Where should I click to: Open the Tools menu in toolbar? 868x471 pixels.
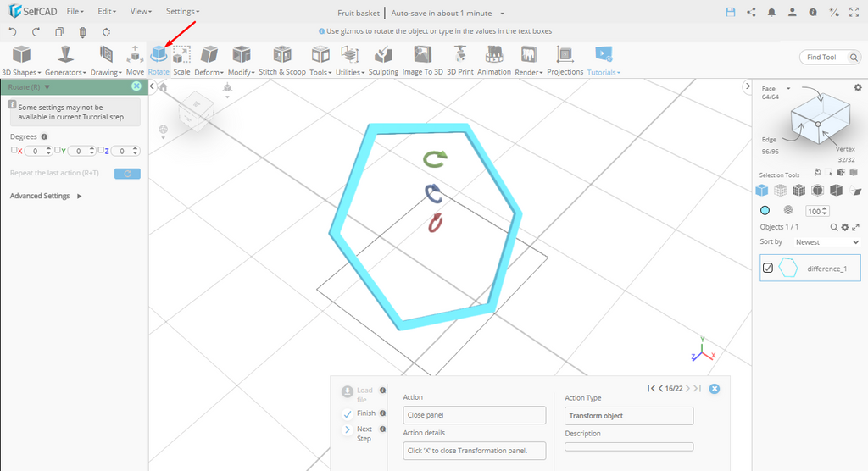click(320, 60)
